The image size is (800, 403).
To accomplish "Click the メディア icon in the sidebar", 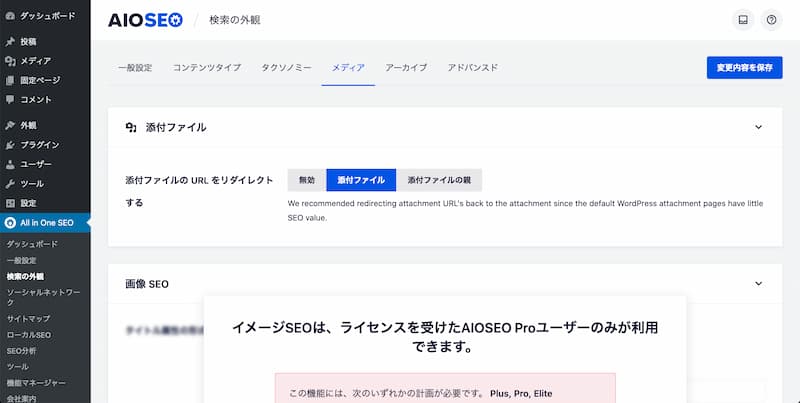I will pos(10,61).
